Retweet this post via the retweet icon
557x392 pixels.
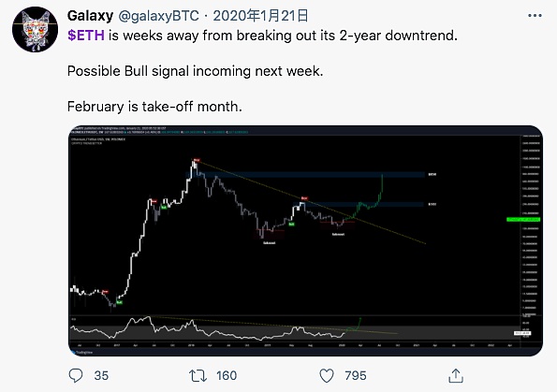pyautogui.click(x=198, y=375)
